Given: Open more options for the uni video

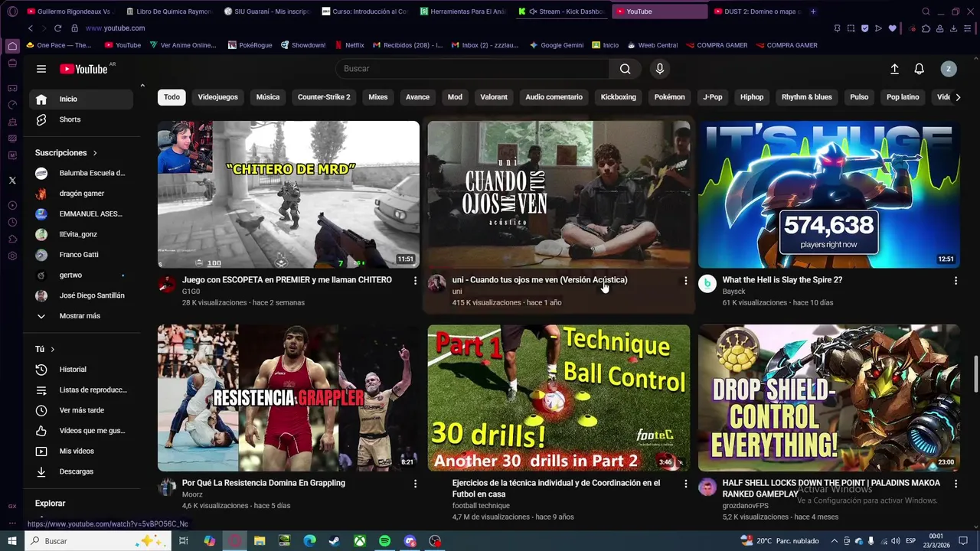Looking at the screenshot, I should 685,281.
